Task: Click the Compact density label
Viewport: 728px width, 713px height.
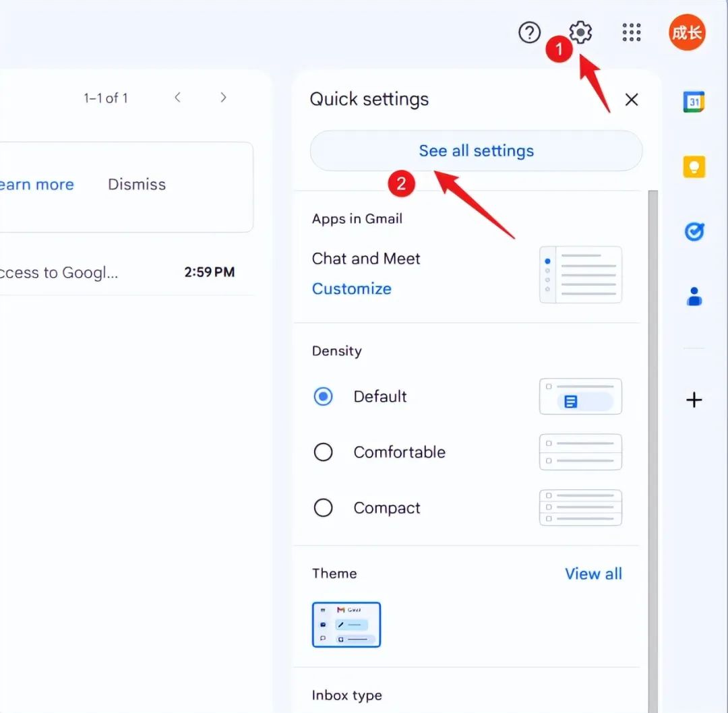Action: coord(387,508)
